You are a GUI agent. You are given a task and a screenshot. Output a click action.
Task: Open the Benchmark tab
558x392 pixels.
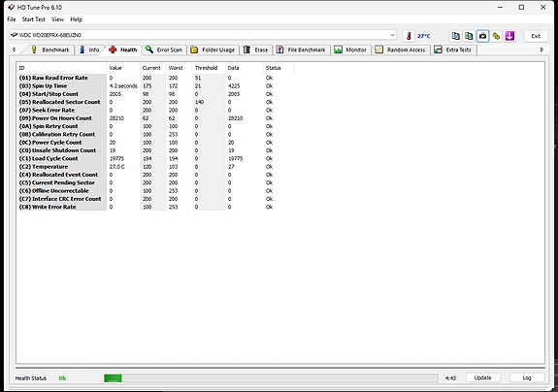[x=50, y=49]
